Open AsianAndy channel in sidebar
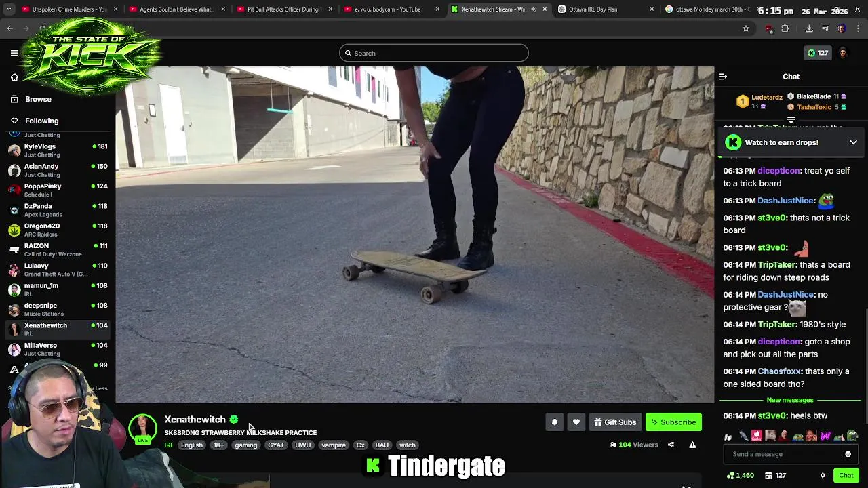The width and height of the screenshot is (868, 488). [x=58, y=170]
